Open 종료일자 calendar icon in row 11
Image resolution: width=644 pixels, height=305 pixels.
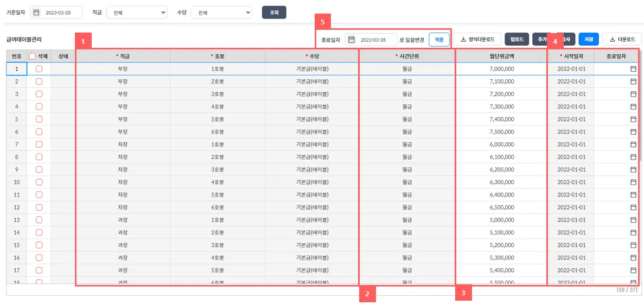point(633,195)
